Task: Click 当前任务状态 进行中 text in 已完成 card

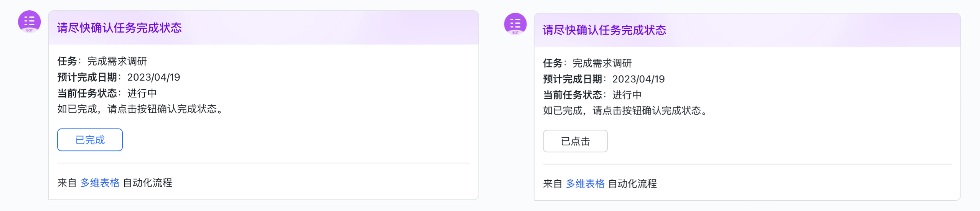Action: [107, 93]
